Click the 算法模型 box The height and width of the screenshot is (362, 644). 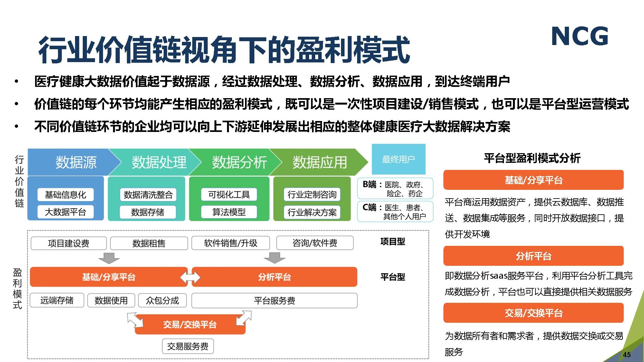(x=229, y=212)
